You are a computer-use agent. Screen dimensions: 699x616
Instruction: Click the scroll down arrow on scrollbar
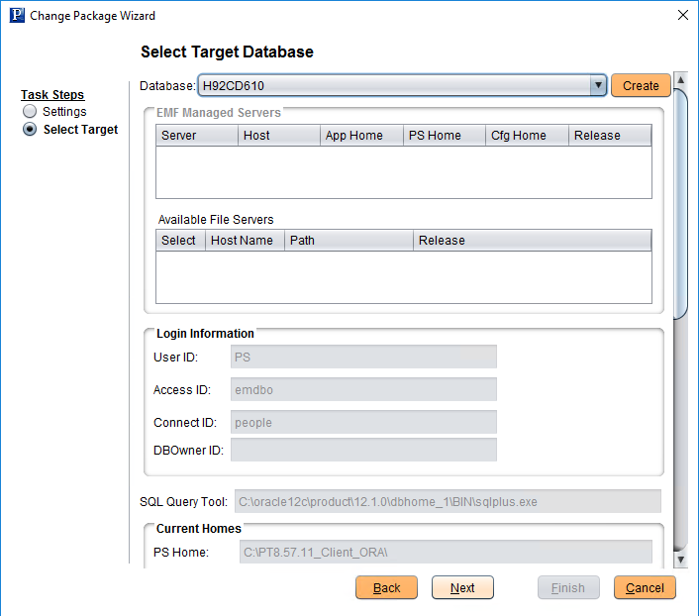click(680, 560)
